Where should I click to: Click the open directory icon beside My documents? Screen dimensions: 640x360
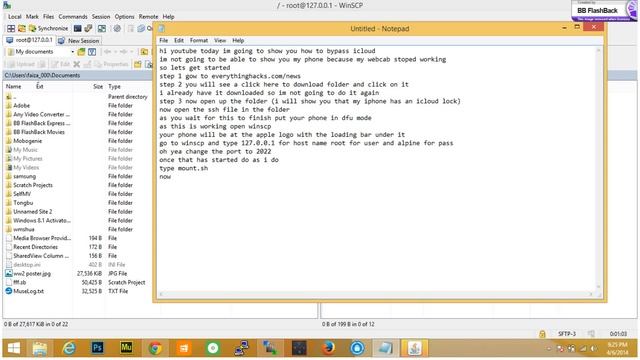[x=81, y=52]
